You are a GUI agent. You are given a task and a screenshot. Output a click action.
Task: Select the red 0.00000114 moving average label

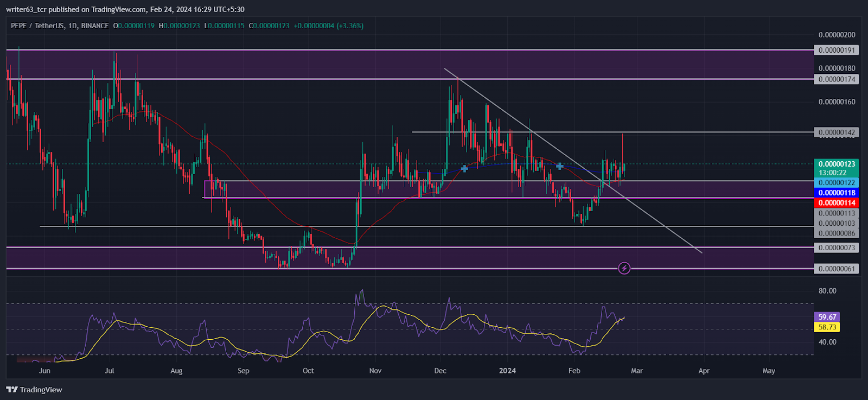tap(837, 203)
